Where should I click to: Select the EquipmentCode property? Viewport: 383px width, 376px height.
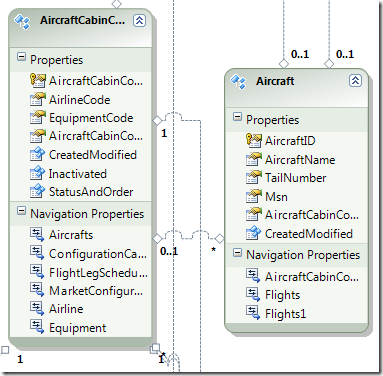[x=91, y=118]
